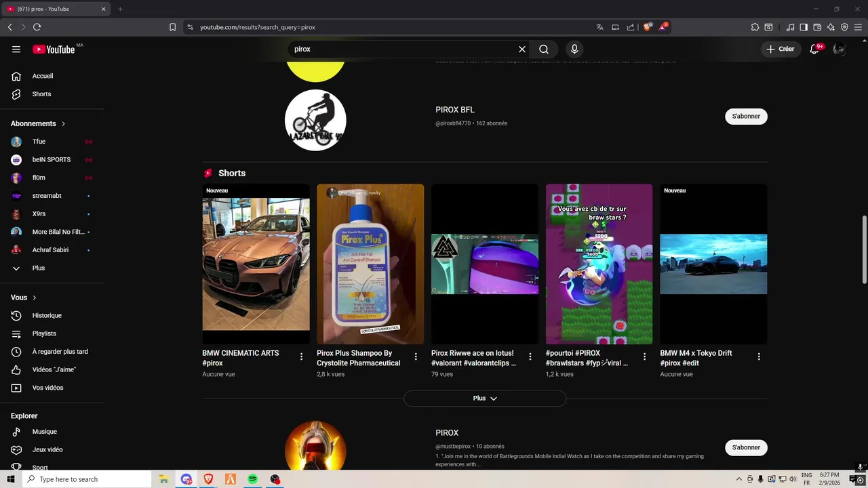868x488 pixels.
Task: Open a new browser tab
Action: click(x=120, y=9)
